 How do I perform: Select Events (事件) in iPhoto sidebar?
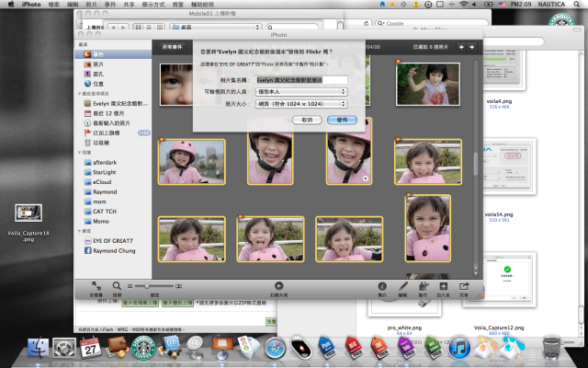point(113,54)
